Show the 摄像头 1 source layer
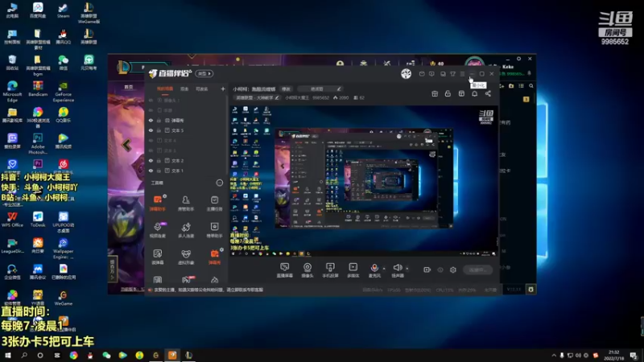This screenshot has height=362, width=644. tap(151, 100)
